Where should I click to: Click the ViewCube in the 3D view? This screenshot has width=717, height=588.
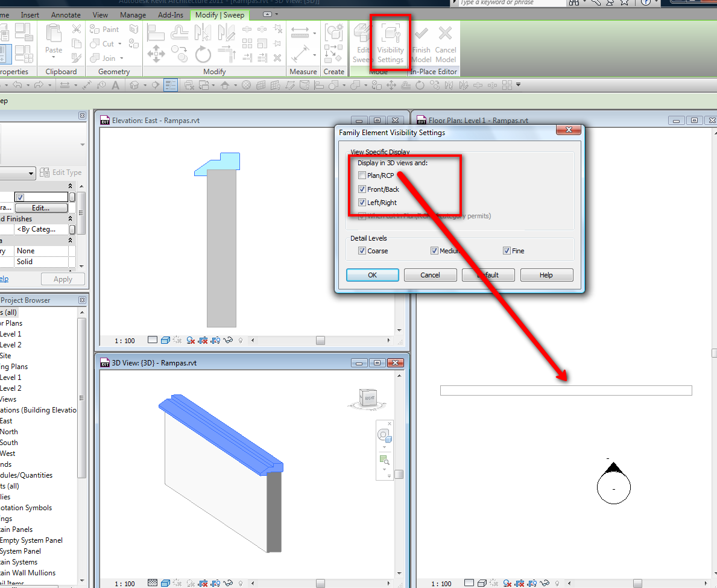coord(368,398)
